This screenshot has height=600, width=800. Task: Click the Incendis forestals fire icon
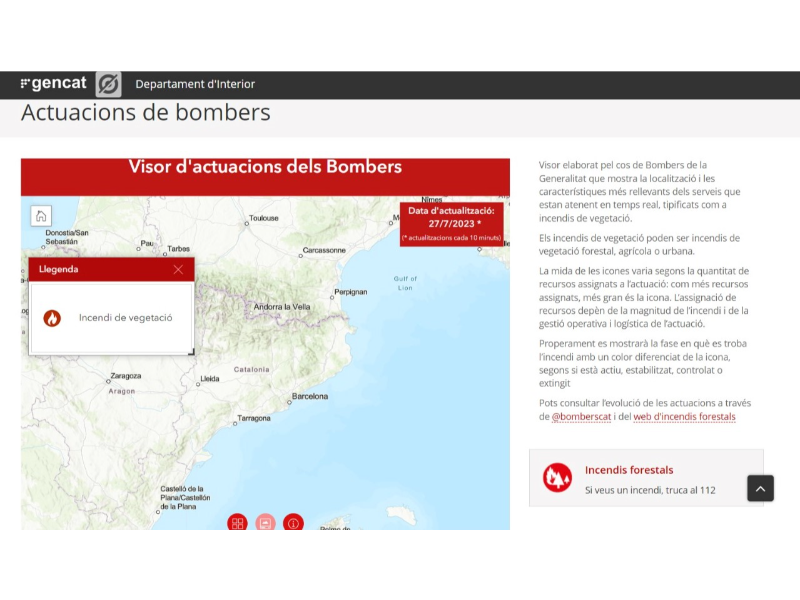[557, 478]
